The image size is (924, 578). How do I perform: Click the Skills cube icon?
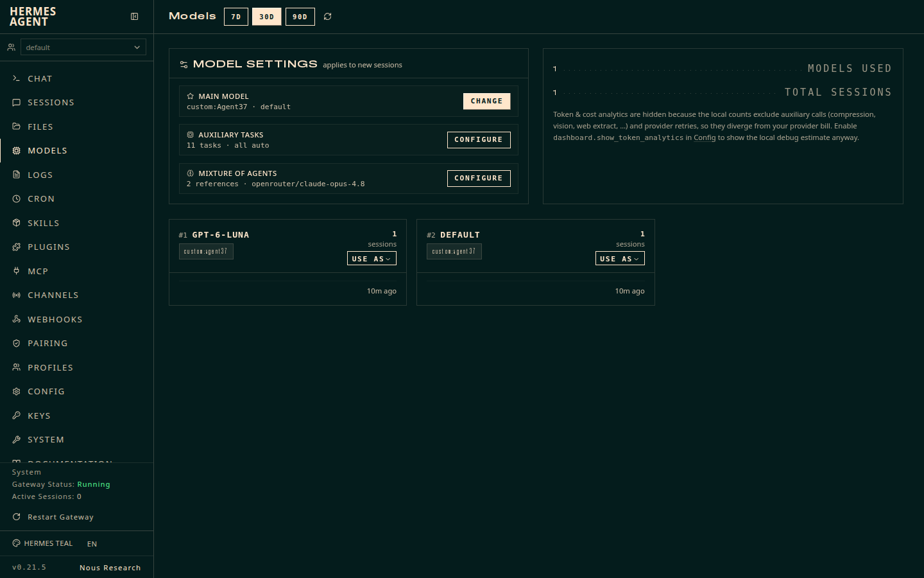pyautogui.click(x=17, y=223)
